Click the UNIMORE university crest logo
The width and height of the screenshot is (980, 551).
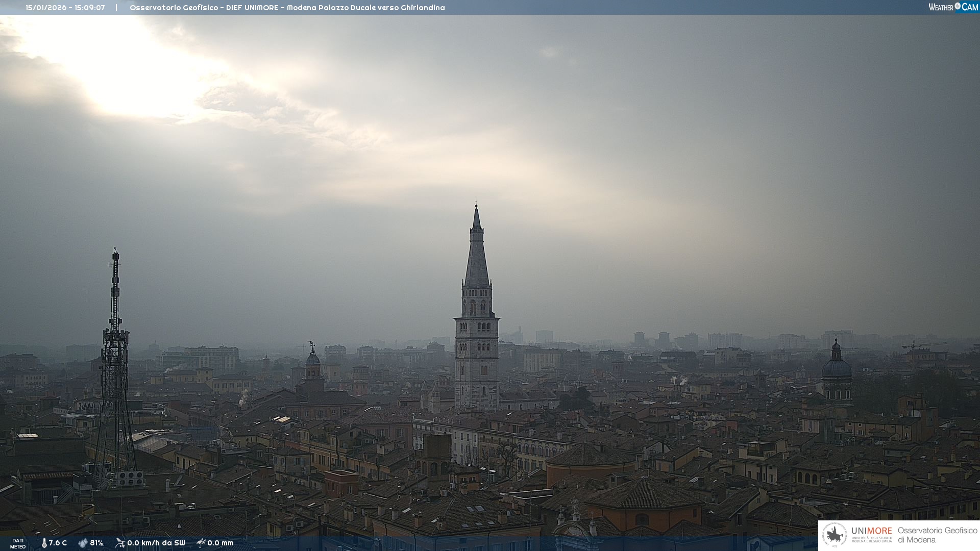835,535
